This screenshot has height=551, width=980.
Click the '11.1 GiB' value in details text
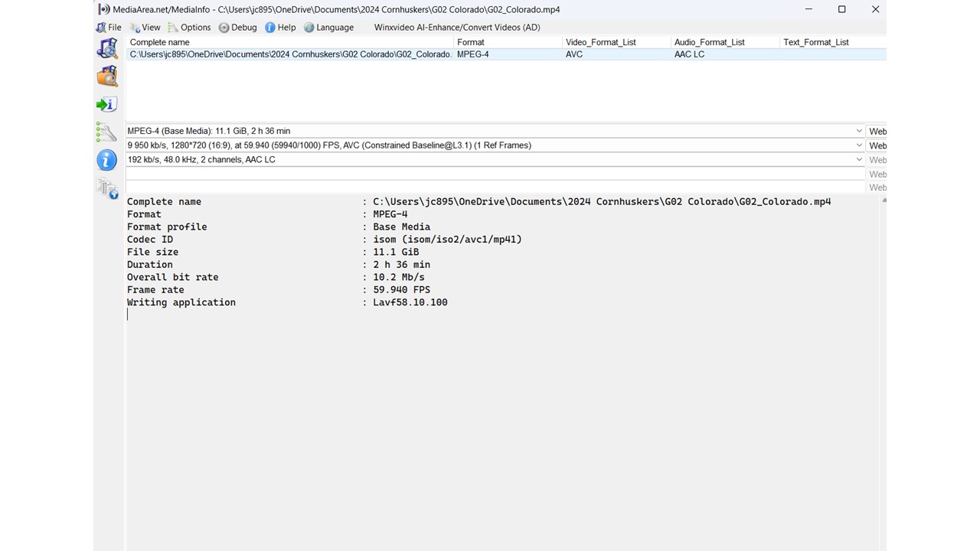(x=396, y=253)
